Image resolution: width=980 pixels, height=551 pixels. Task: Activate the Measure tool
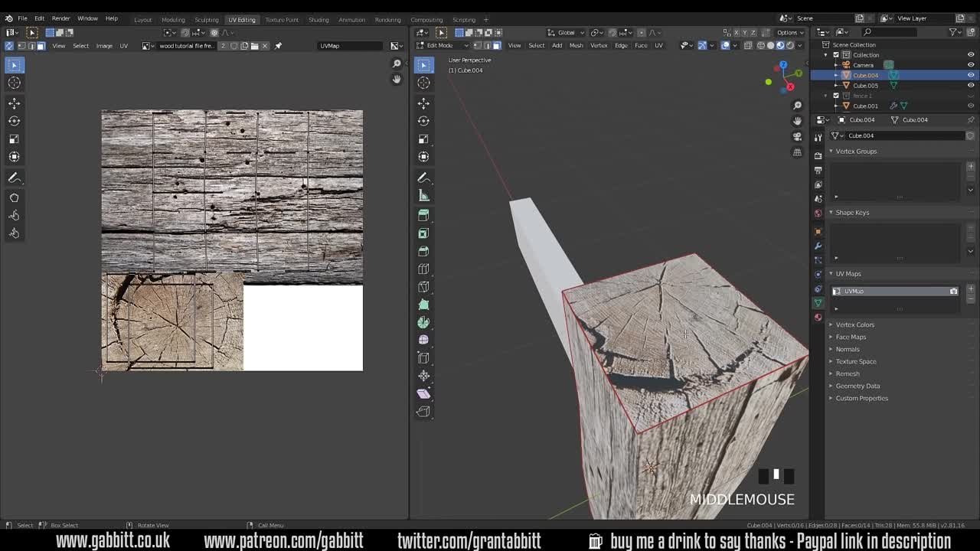423,194
